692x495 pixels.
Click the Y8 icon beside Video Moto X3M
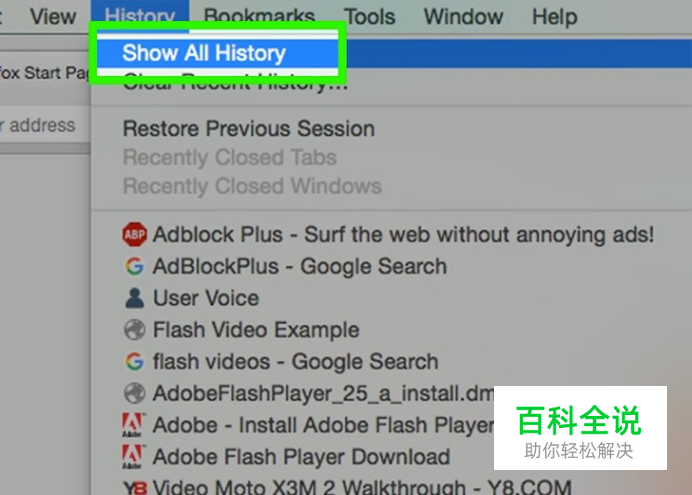[135, 488]
